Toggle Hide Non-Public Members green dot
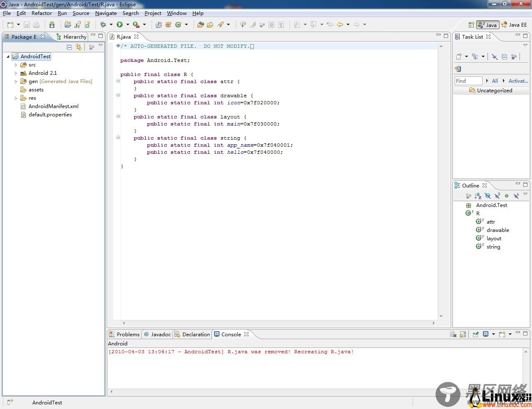 [x=507, y=196]
